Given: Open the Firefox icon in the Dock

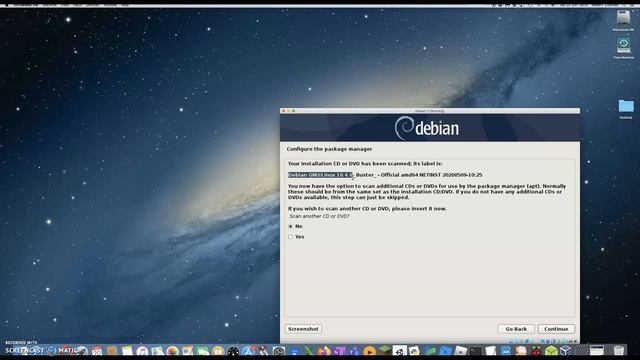Looking at the screenshot, I should click(324, 351).
